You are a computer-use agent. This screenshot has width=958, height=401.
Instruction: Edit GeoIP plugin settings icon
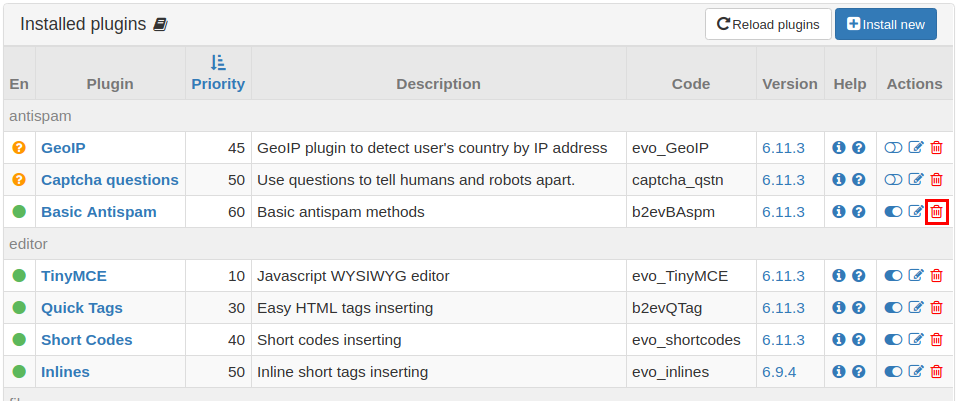[x=916, y=147]
